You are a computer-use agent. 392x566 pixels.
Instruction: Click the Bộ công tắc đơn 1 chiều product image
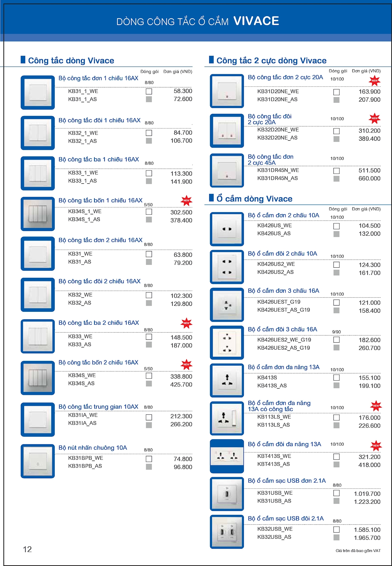pyautogui.click(x=38, y=92)
